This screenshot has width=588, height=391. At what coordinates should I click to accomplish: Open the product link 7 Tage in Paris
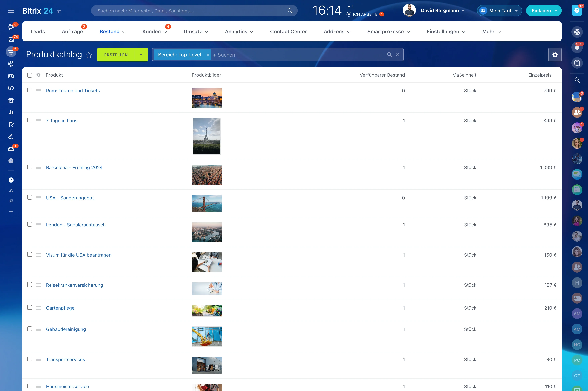tap(62, 120)
